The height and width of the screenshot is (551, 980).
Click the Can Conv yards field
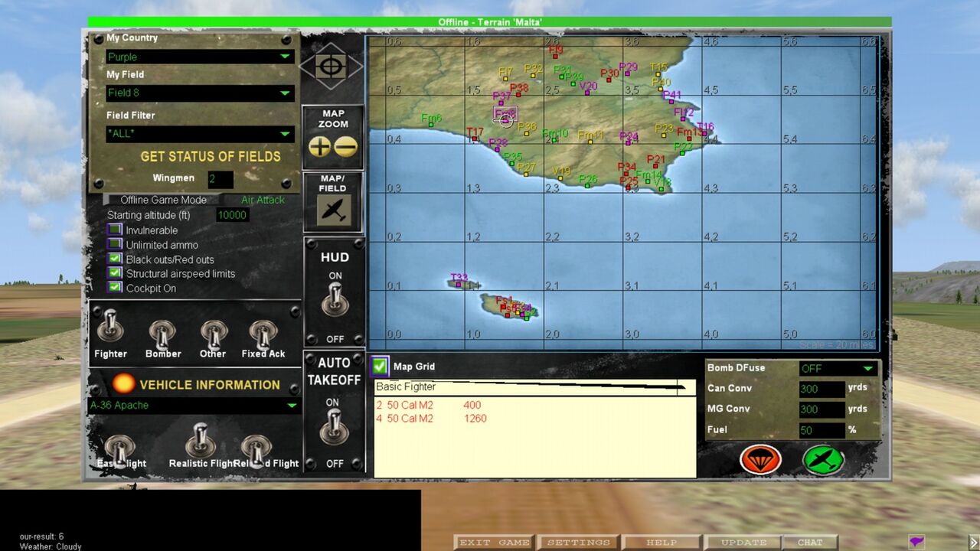click(x=822, y=389)
